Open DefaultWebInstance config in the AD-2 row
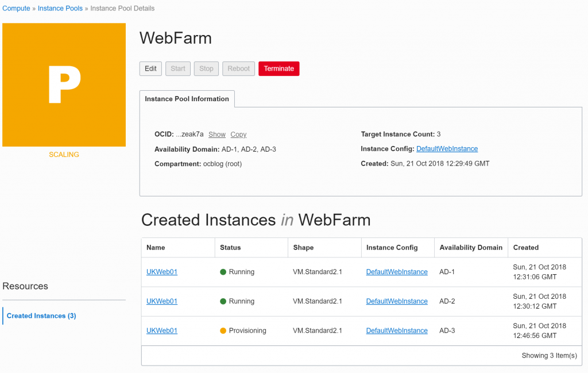The width and height of the screenshot is (588, 373). [397, 301]
